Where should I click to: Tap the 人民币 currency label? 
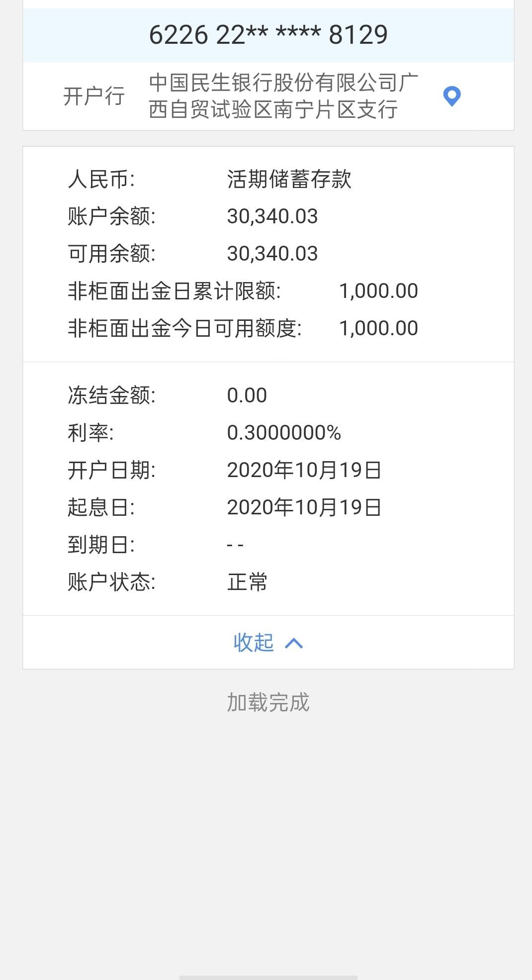(x=101, y=179)
